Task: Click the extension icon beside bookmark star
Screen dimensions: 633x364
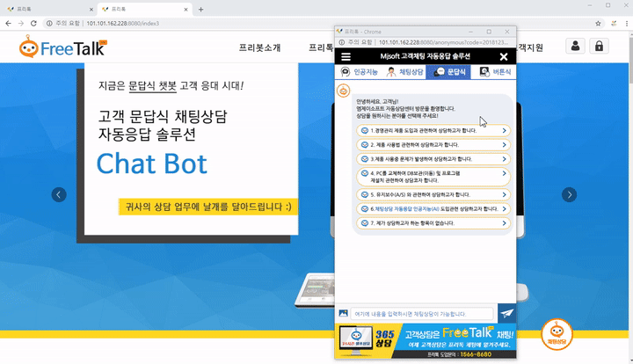Action: tap(614, 24)
